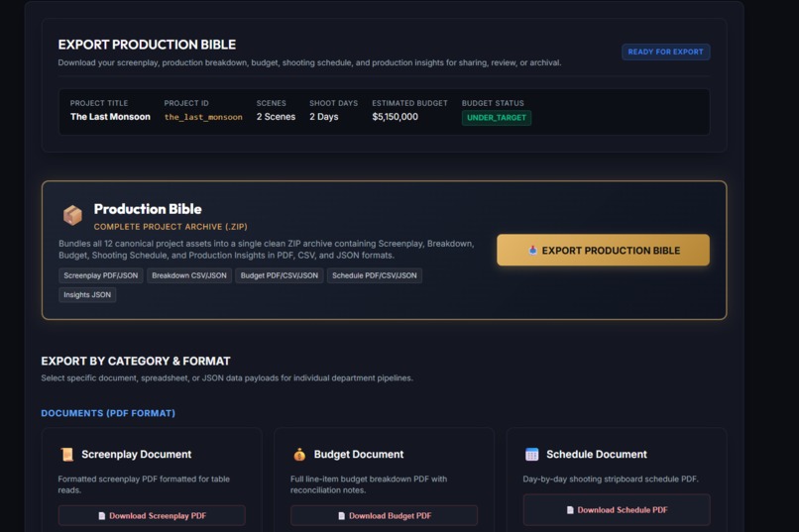Screen dimensions: 799x532
Task: Click the Schedule Document card title
Action: click(x=597, y=454)
